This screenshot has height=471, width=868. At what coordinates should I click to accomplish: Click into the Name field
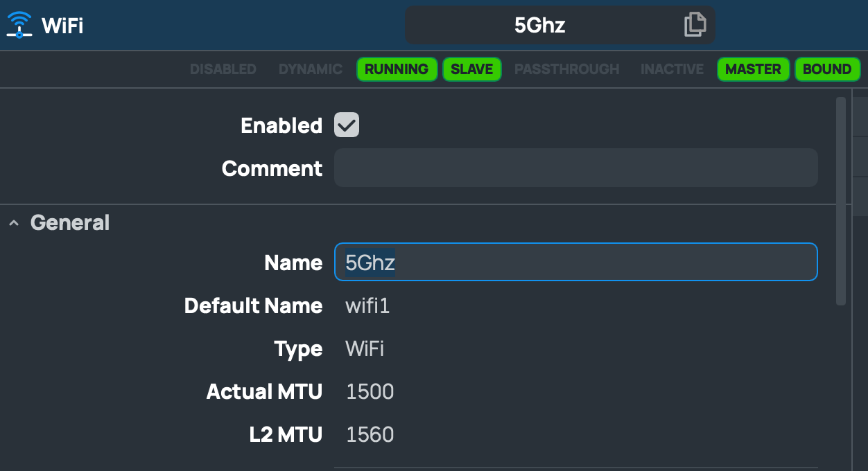pyautogui.click(x=576, y=262)
